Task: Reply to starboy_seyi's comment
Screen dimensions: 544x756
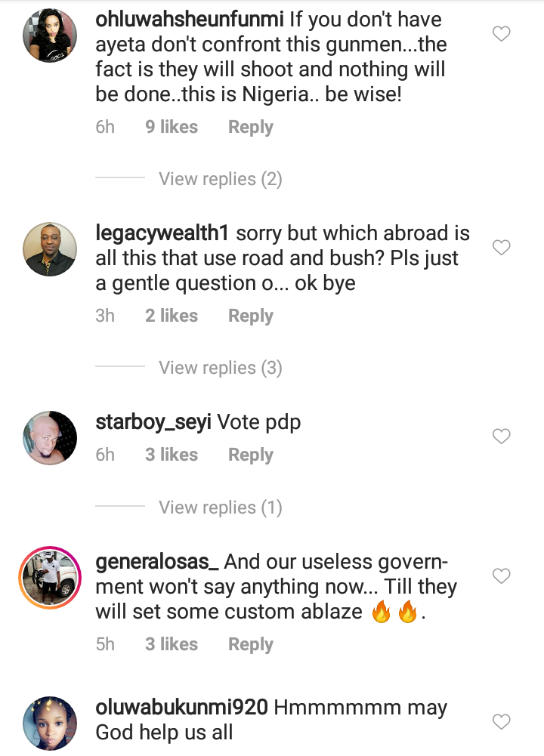Action: click(250, 455)
